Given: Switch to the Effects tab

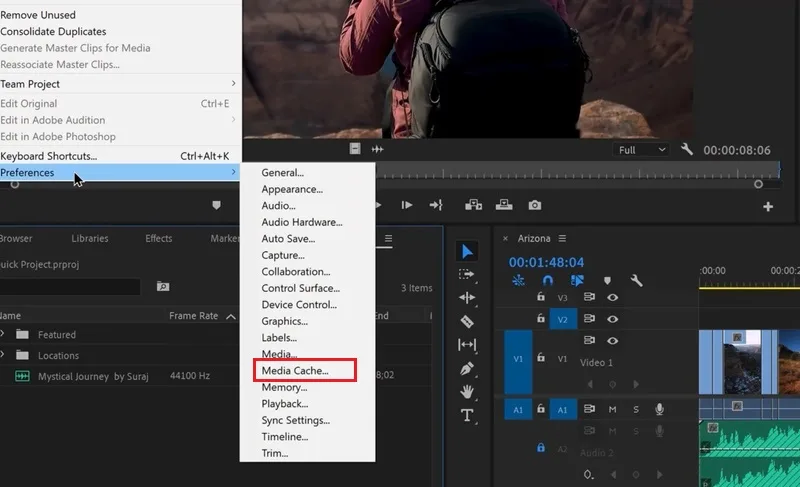Looking at the screenshot, I should coord(159,238).
